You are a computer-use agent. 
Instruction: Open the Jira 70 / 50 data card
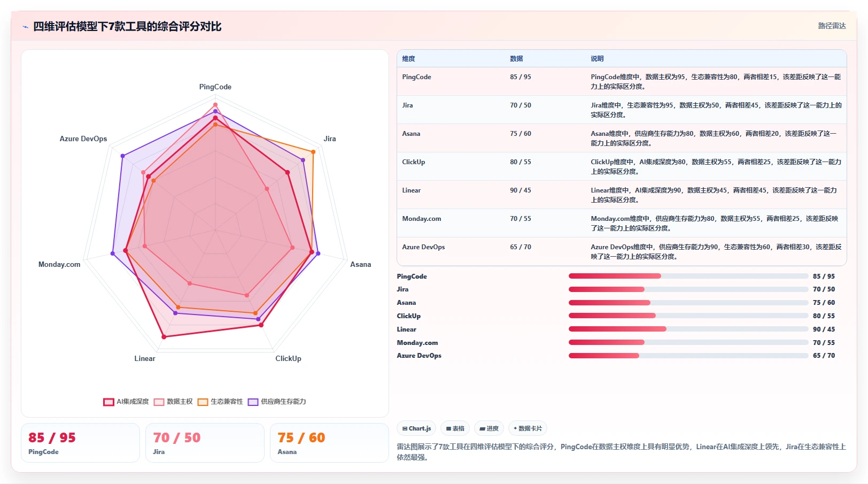pos(205,443)
